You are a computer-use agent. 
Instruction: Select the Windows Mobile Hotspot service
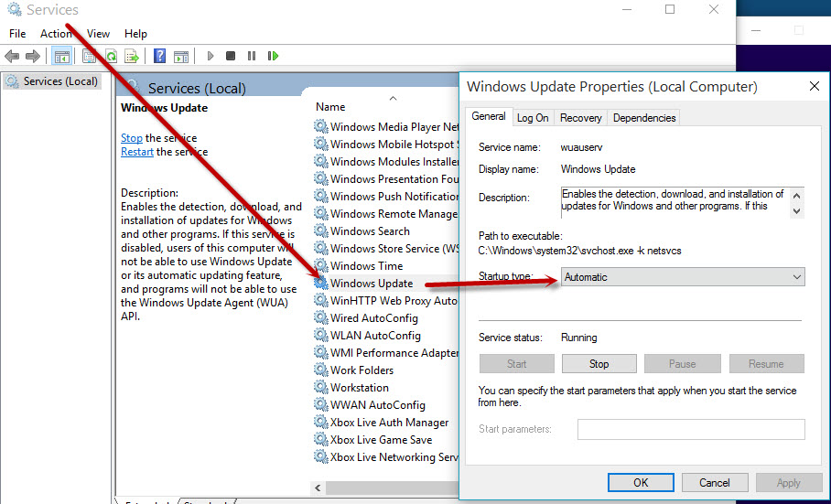click(x=386, y=144)
